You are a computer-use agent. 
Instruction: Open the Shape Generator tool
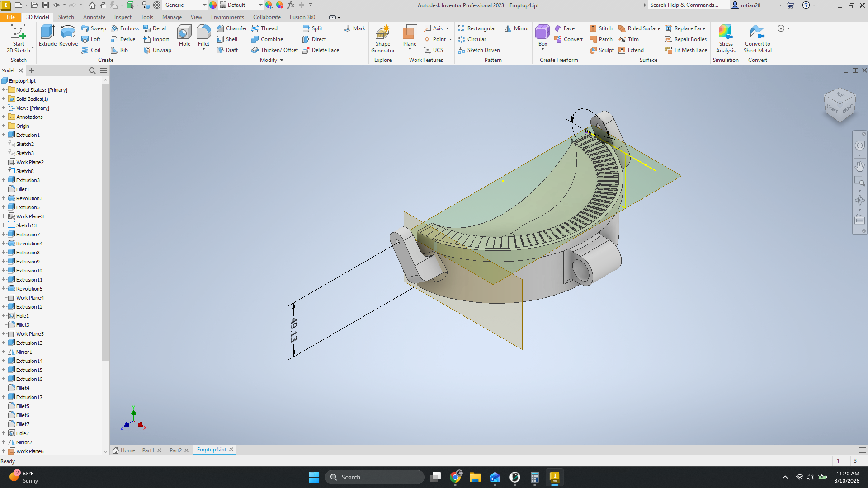(383, 39)
